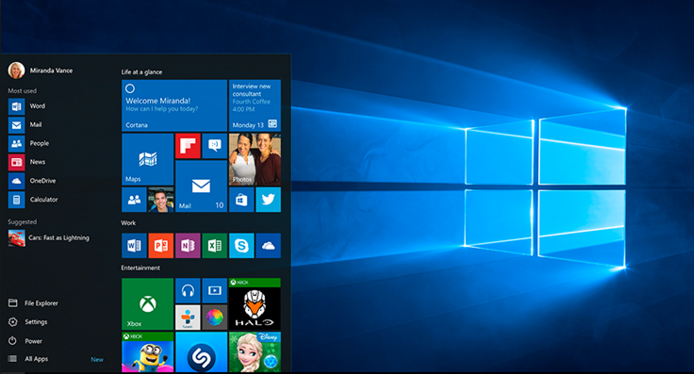Open the Groove Music headphones tile
Viewport: 694px width, 374px height.
point(188,290)
